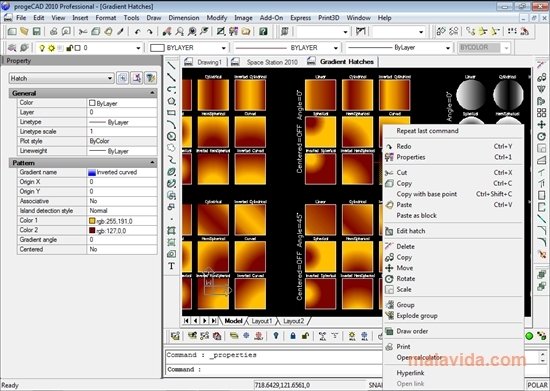Switch to the Layout1 tab
This screenshot has height=391, width=550.
pyautogui.click(x=261, y=321)
